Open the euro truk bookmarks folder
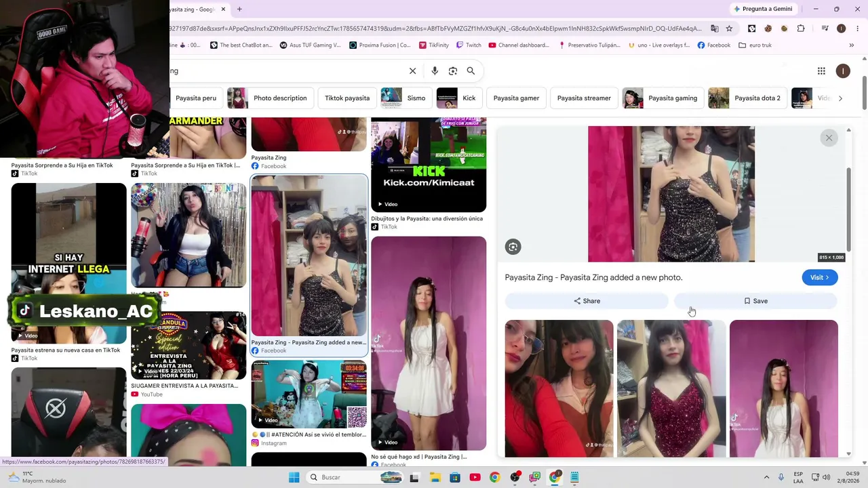 coord(755,45)
